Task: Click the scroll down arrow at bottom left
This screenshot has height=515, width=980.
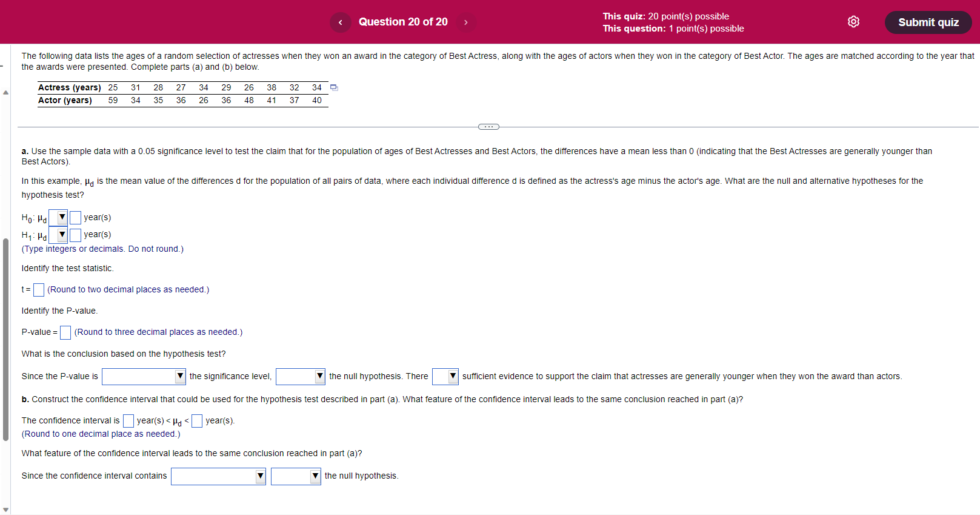Action: point(5,510)
